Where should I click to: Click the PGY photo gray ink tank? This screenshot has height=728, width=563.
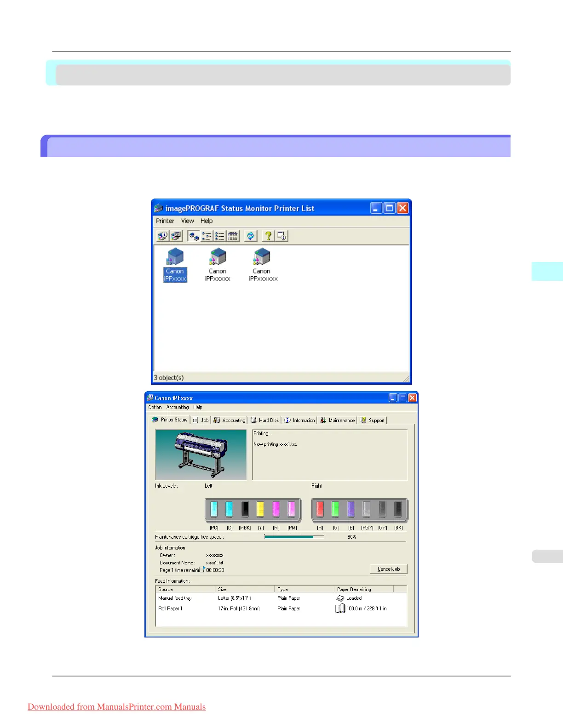[367, 509]
